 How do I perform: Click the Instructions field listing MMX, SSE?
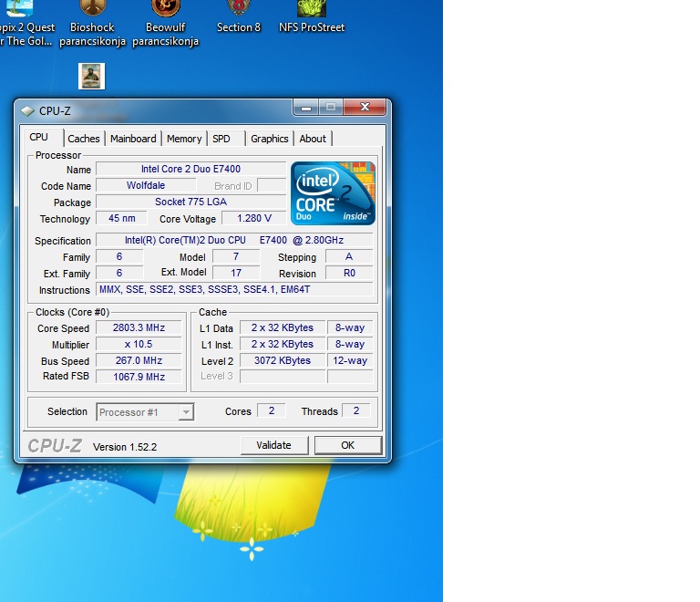(x=234, y=289)
